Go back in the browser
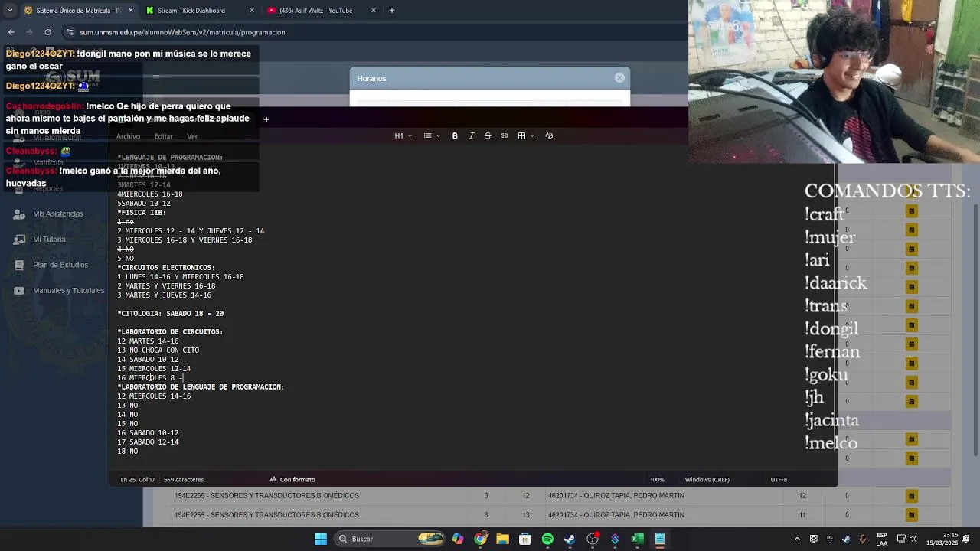 (x=11, y=32)
